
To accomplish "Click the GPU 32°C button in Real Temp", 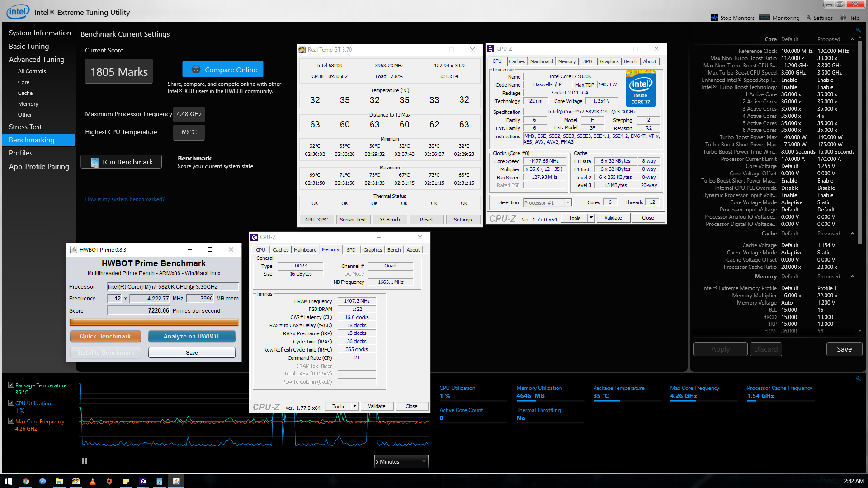I will [x=316, y=220].
